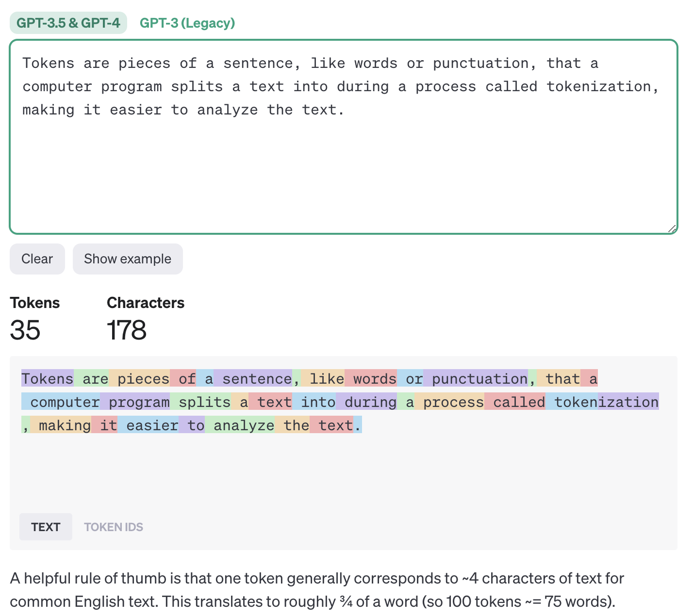Click the token count number 35
Viewport: 693px width, 616px height.
pyautogui.click(x=25, y=330)
